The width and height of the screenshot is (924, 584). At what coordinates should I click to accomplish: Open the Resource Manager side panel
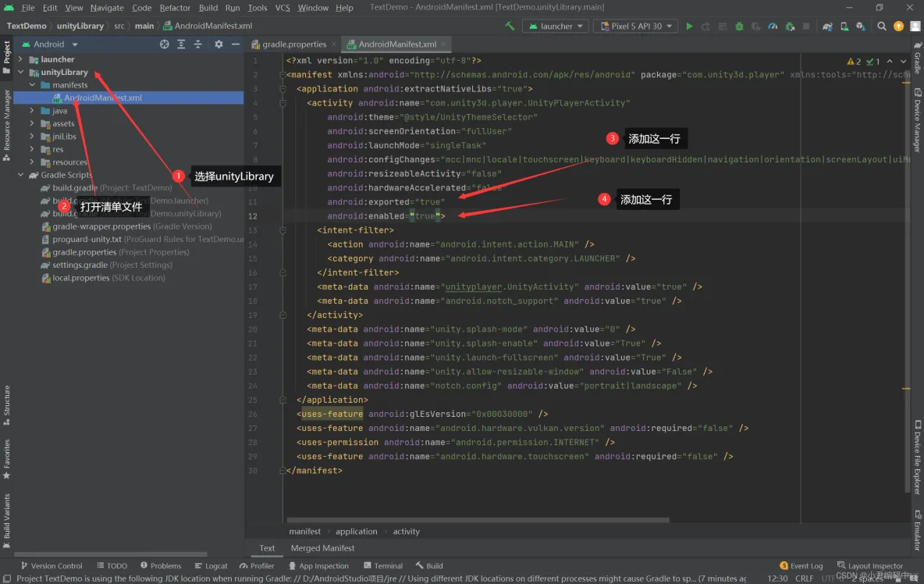(x=6, y=126)
